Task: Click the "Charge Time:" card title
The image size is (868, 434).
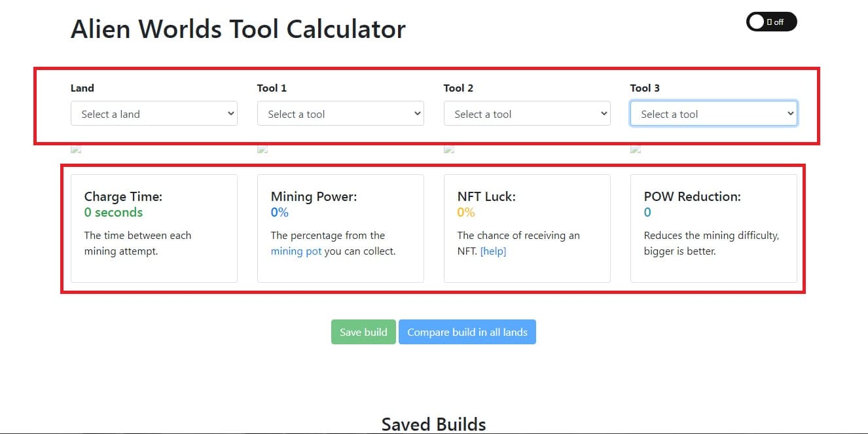Action: coord(123,196)
